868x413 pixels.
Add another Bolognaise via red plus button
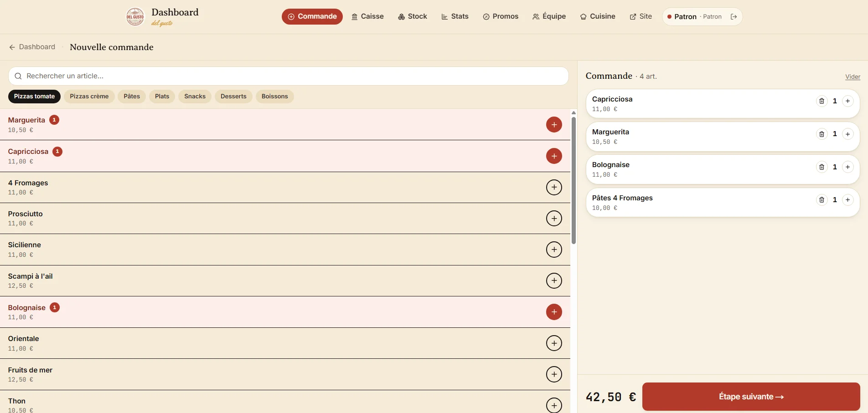click(554, 312)
